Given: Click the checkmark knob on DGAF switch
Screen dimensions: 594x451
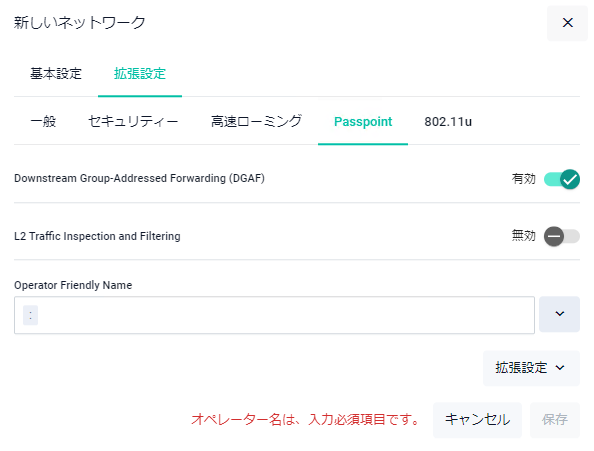Looking at the screenshot, I should [570, 179].
